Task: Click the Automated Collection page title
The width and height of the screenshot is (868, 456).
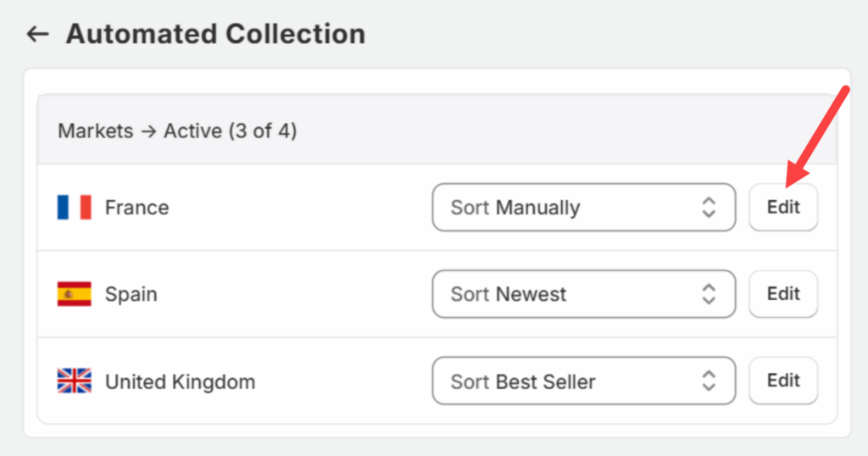Action: tap(215, 34)
